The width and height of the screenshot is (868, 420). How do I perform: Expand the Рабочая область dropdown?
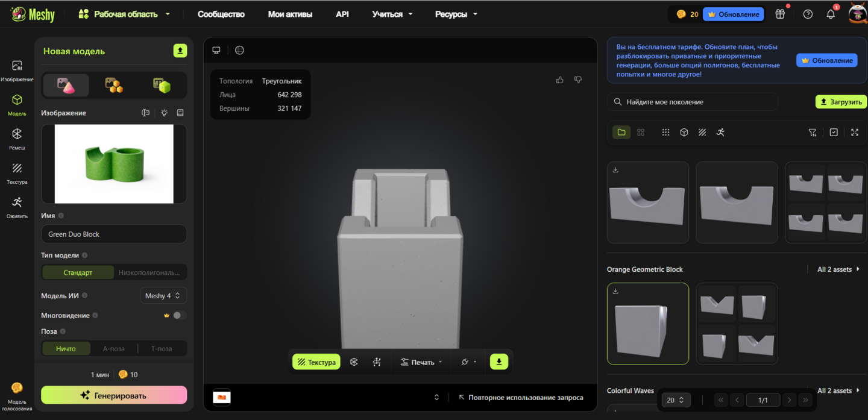[125, 14]
